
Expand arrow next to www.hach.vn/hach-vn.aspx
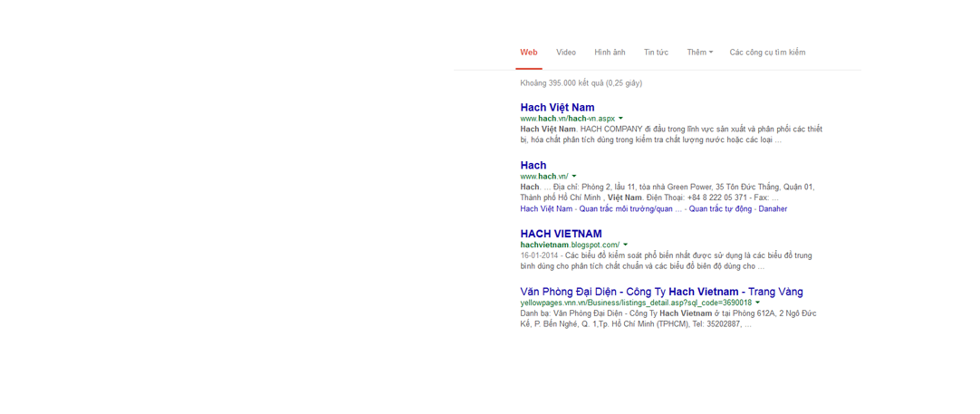(620, 118)
